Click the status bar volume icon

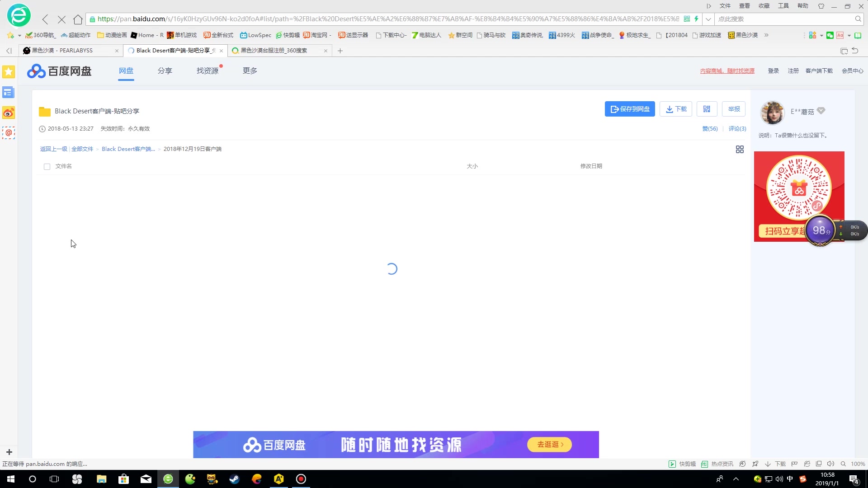coord(830,464)
